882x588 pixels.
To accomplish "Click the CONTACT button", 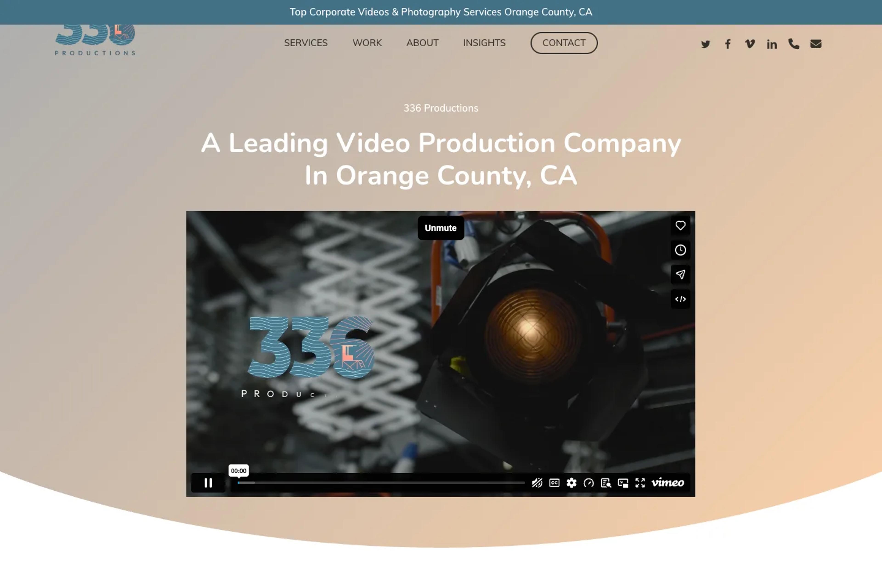I will tap(564, 43).
